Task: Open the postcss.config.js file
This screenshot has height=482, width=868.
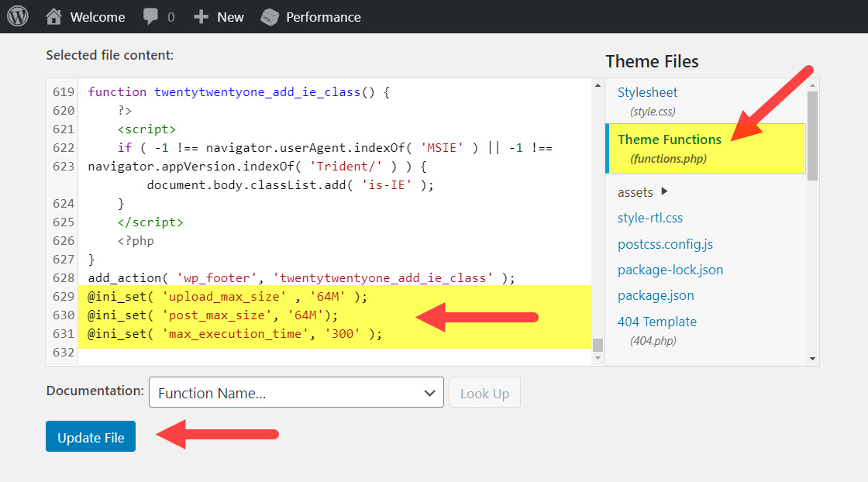Action: coord(665,244)
